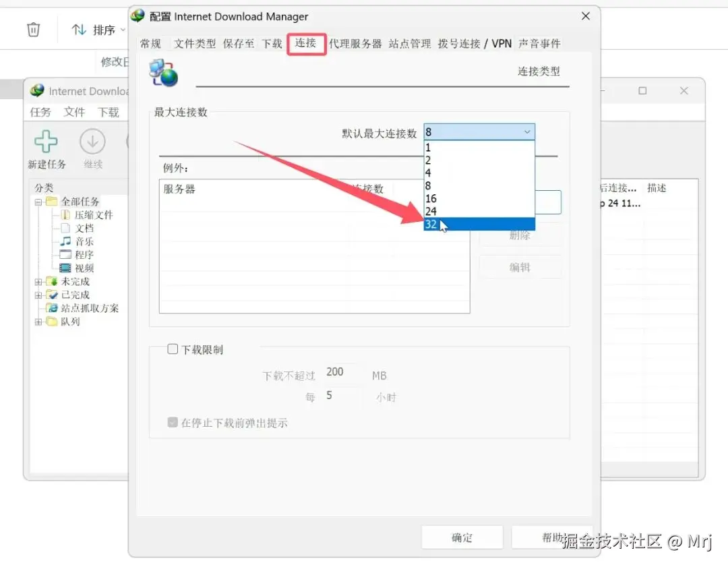This screenshot has height=567, width=728.
Task: Click the 修改日期 column header in explorer
Action: [114, 61]
